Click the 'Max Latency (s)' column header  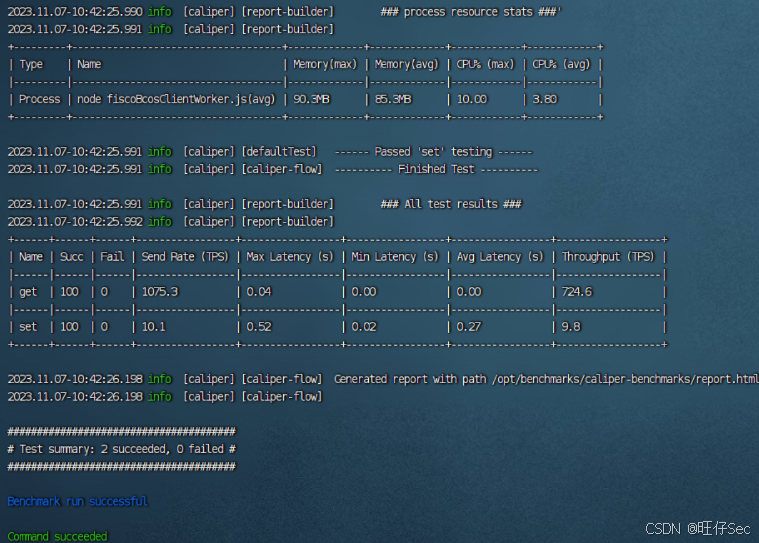coord(290,256)
